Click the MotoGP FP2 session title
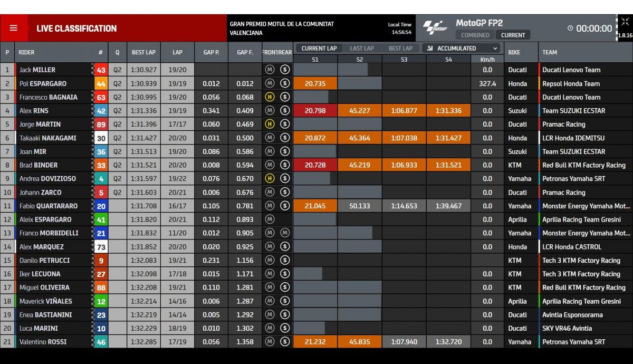This screenshot has width=633, height=364. point(479,23)
